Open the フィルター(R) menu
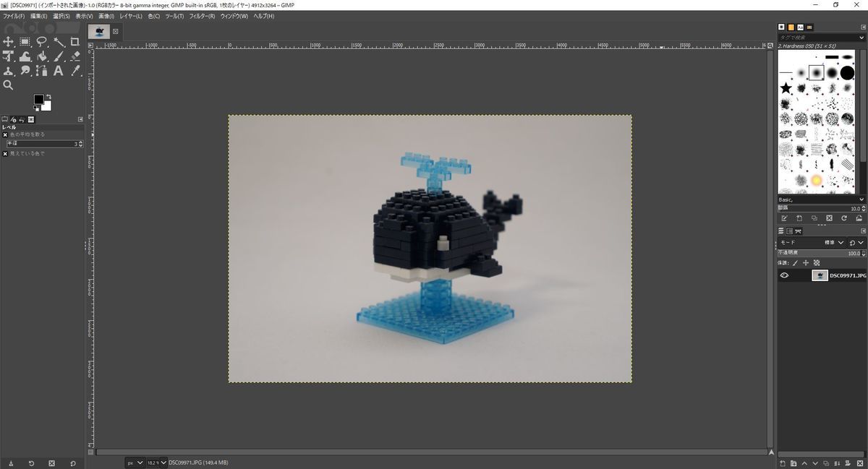Viewport: 868px width, 469px height. pyautogui.click(x=202, y=16)
